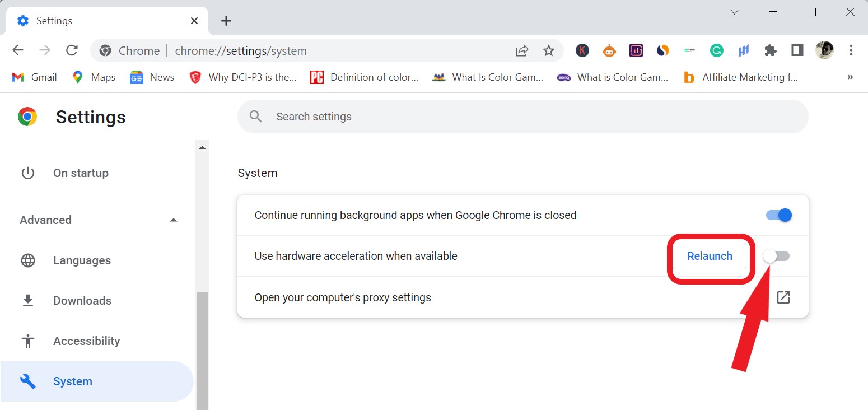Viewport: 868px width, 410px height.
Task: Select On startup in the sidebar
Action: pyautogui.click(x=81, y=173)
